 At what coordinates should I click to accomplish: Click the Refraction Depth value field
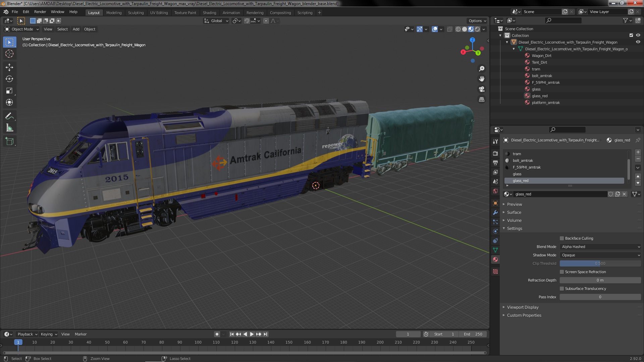pos(600,280)
